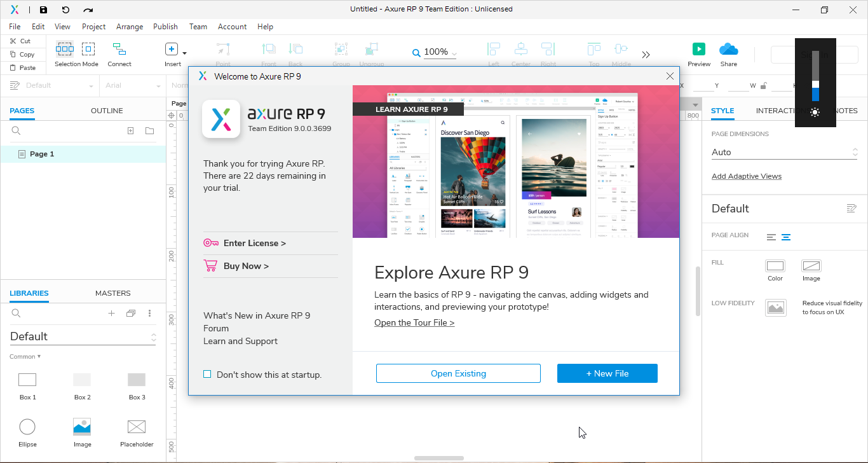Open the Default library dropdown
Image resolution: width=868 pixels, height=463 pixels.
(x=83, y=336)
